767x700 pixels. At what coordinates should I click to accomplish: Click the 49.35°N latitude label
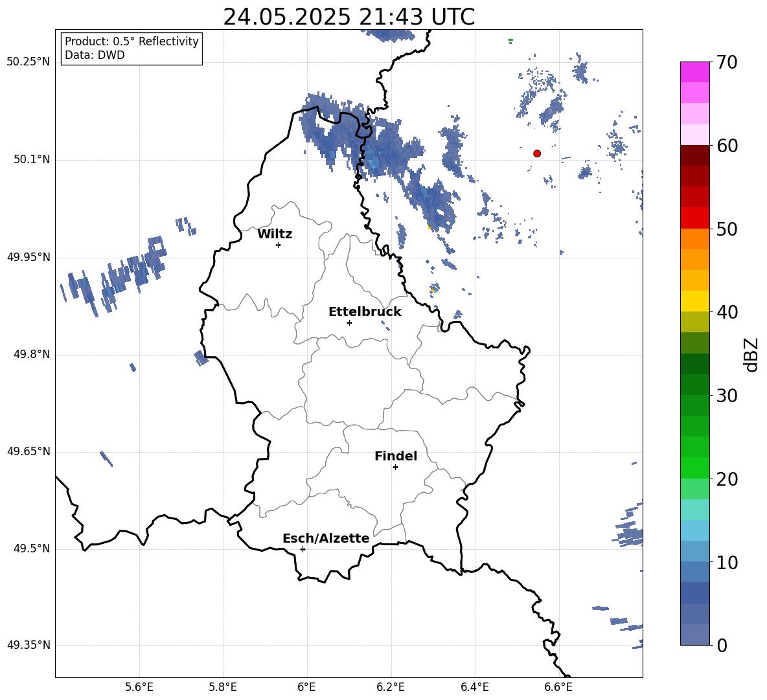click(x=29, y=645)
